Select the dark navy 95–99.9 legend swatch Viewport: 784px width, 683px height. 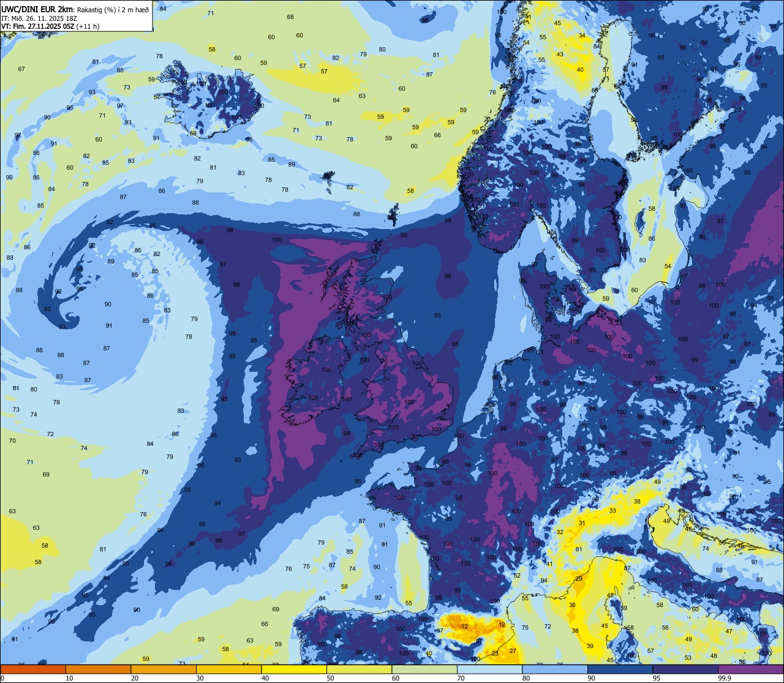click(x=685, y=669)
